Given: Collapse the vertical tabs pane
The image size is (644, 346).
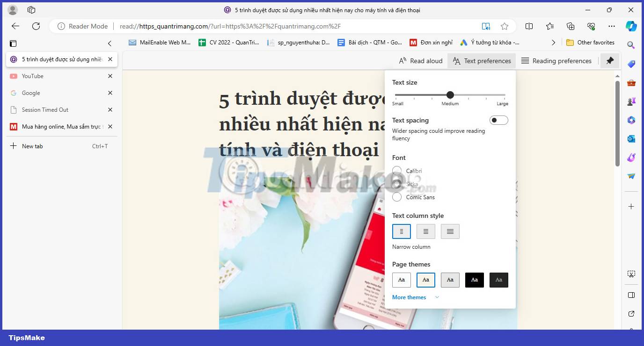Looking at the screenshot, I should pyautogui.click(x=110, y=43).
